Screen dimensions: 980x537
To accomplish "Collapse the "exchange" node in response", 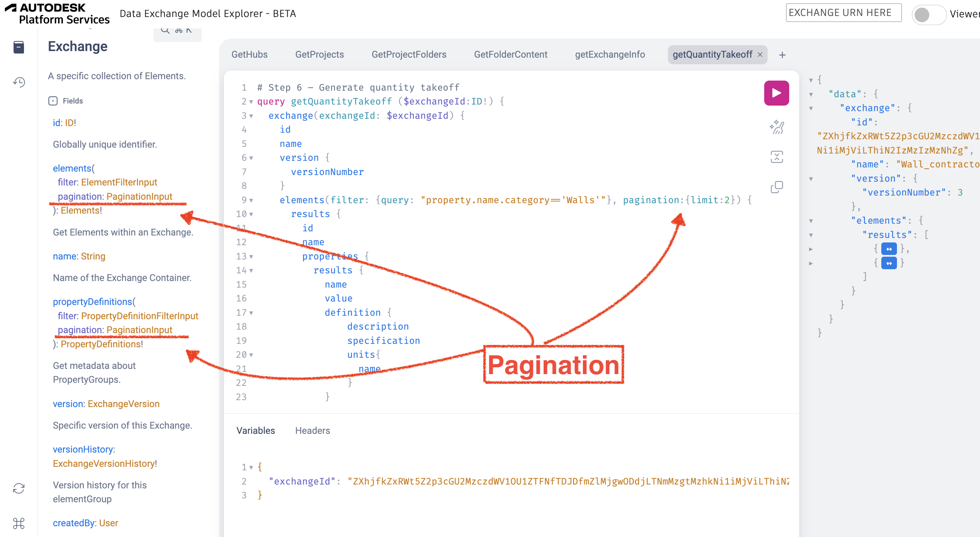I will coord(811,108).
